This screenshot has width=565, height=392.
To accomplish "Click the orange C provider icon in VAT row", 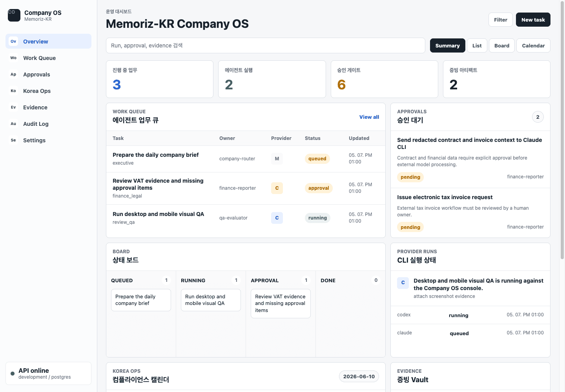I will pyautogui.click(x=277, y=188).
